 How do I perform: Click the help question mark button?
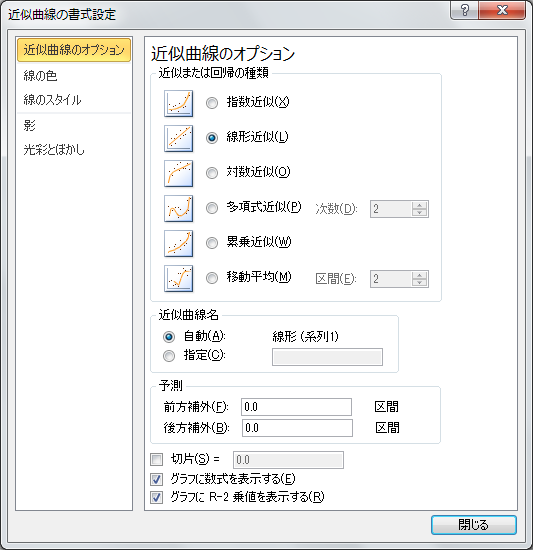(464, 10)
